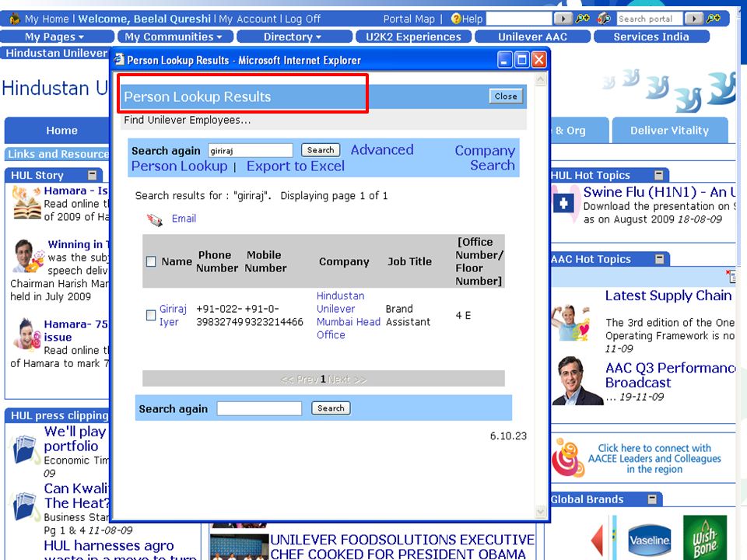Switch to the Home tab

[x=61, y=131]
